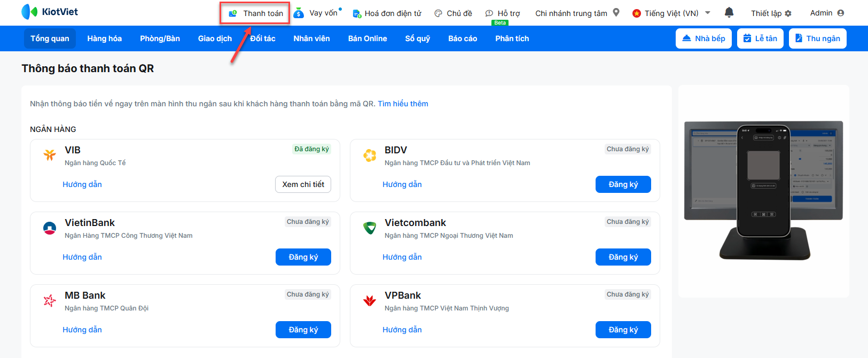This screenshot has height=358, width=868.
Task: Click the QR payment device preview image
Action: pyautogui.click(x=764, y=191)
